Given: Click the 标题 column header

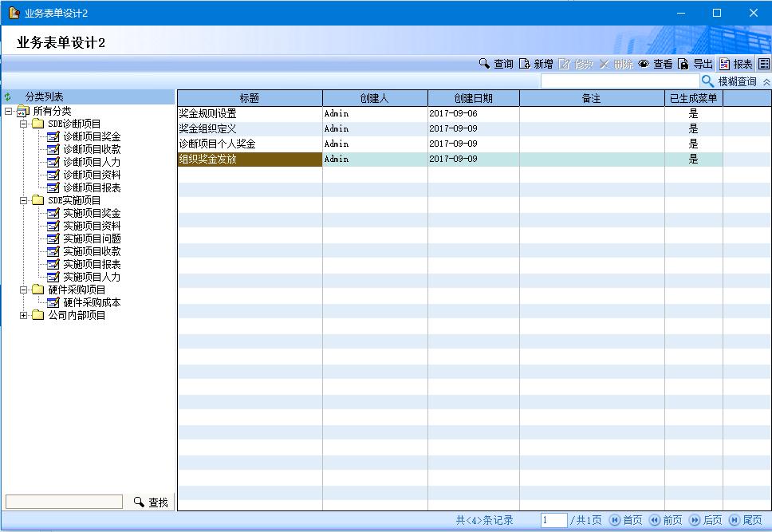Looking at the screenshot, I should 249,98.
